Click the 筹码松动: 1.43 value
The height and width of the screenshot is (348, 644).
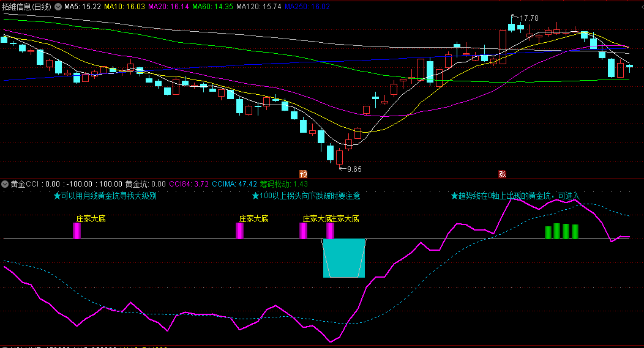(284, 184)
